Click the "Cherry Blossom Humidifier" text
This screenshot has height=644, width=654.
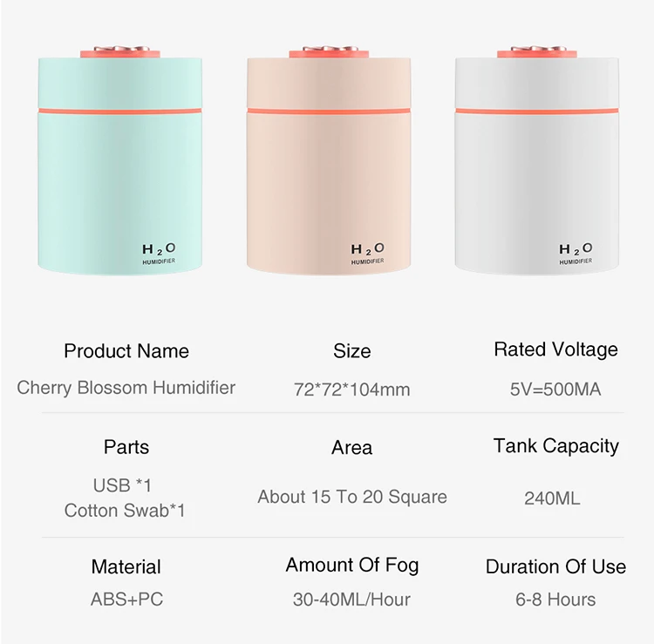click(126, 388)
